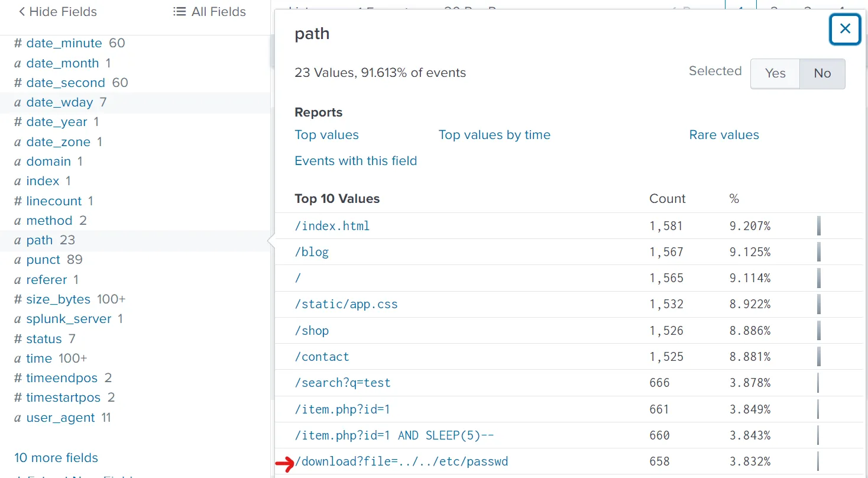Open the All Fields list

click(x=209, y=12)
